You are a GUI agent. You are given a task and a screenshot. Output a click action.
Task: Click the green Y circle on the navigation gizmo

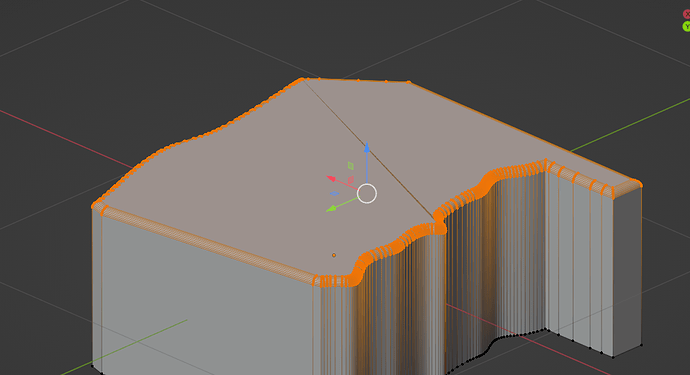pos(686,27)
